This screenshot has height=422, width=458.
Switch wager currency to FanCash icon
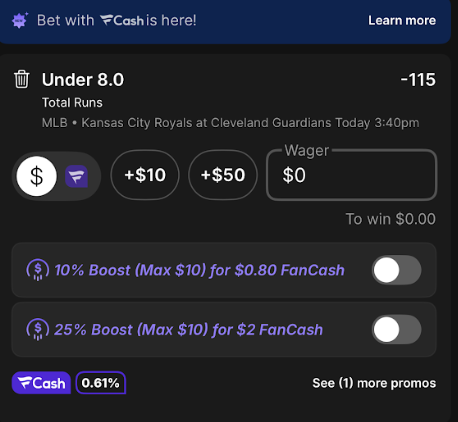click(x=76, y=176)
